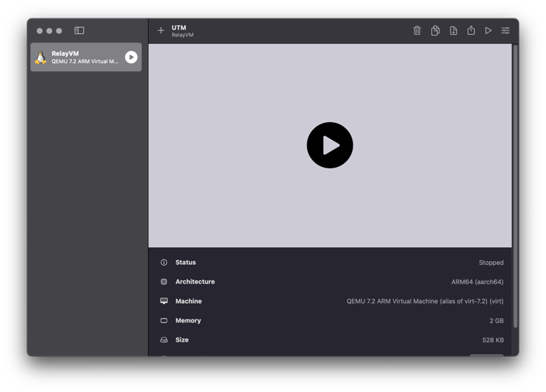Select RelayVM in the sidebar list
546x392 pixels.
82,58
